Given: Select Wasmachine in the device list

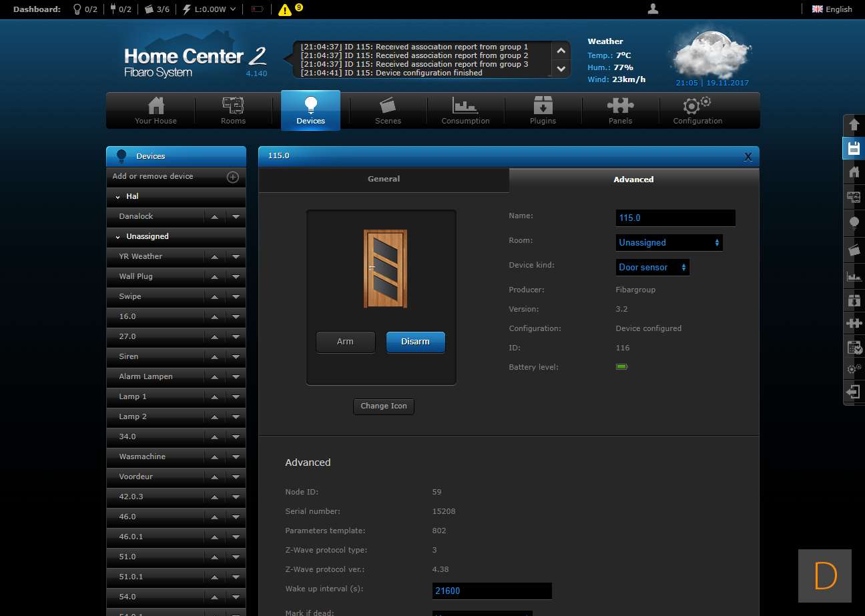Looking at the screenshot, I should tap(142, 456).
